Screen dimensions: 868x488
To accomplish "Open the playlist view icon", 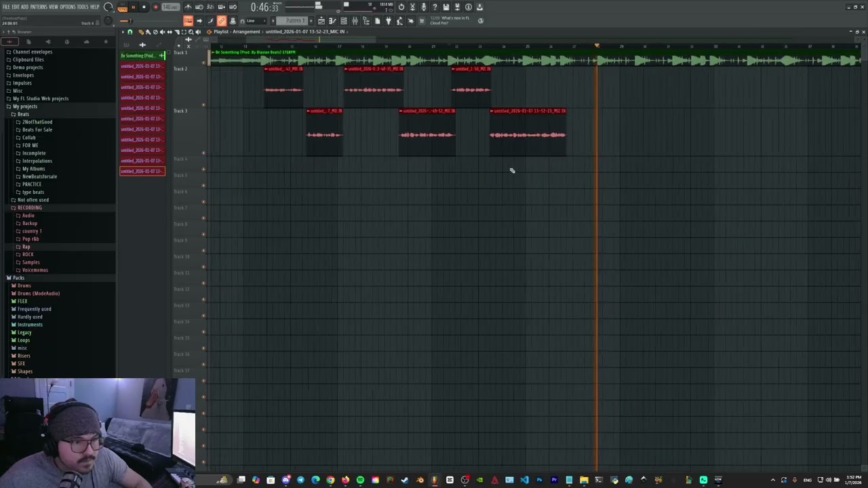I will tap(321, 20).
